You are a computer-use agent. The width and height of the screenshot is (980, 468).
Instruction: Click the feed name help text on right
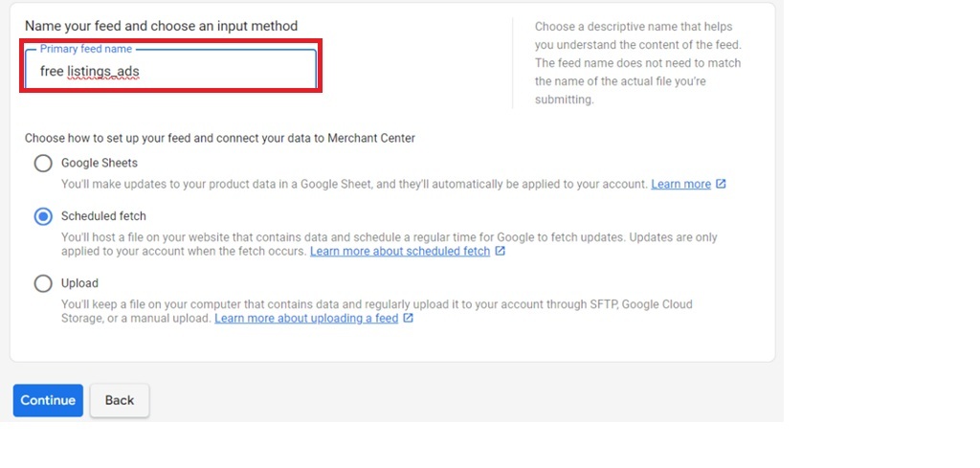tap(637, 63)
